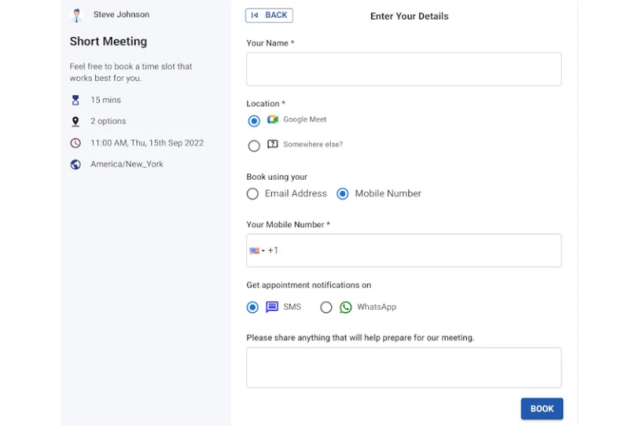Click the clock icon beside the meeting time
The width and height of the screenshot is (640, 426).
pos(76,143)
